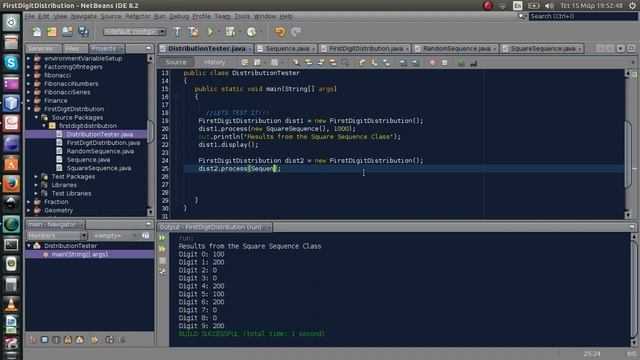Click the Re-run with different parameters icon

click(x=162, y=249)
